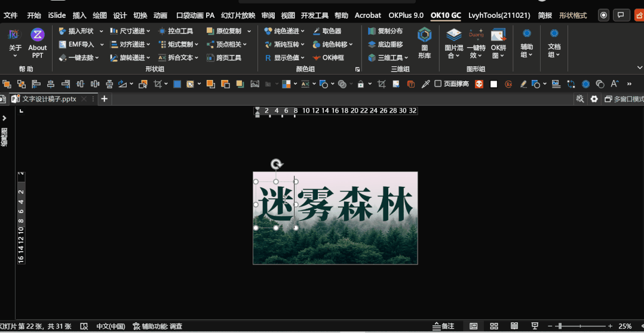Open the 图片混合 dropdown
This screenshot has height=333, width=644.
tap(454, 44)
